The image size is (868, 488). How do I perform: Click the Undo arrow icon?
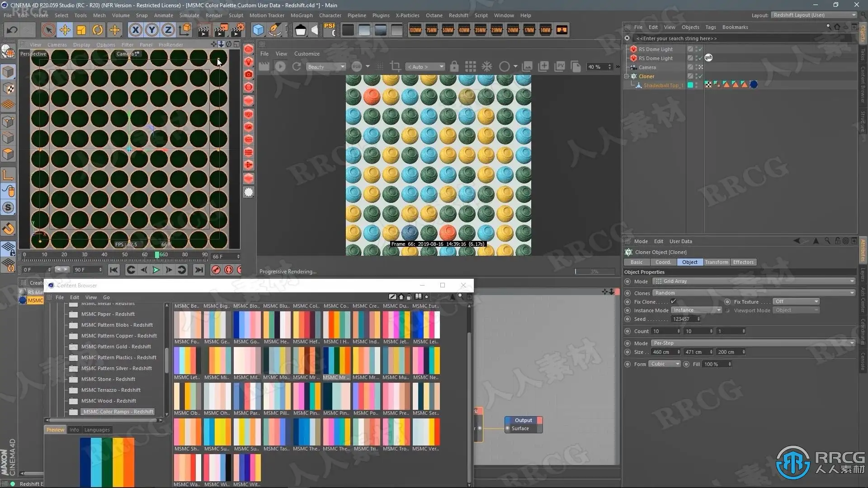click(x=12, y=30)
